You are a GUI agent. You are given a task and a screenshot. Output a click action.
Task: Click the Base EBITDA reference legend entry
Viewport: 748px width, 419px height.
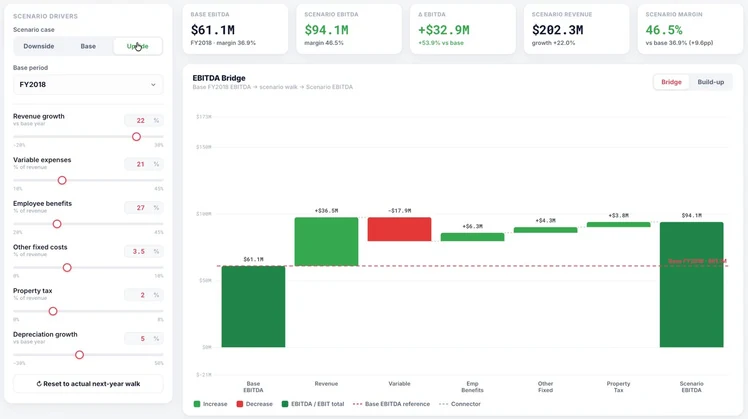(391, 404)
